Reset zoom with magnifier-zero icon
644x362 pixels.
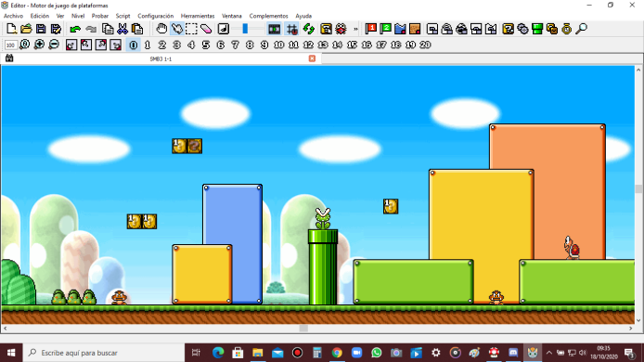tap(25, 45)
